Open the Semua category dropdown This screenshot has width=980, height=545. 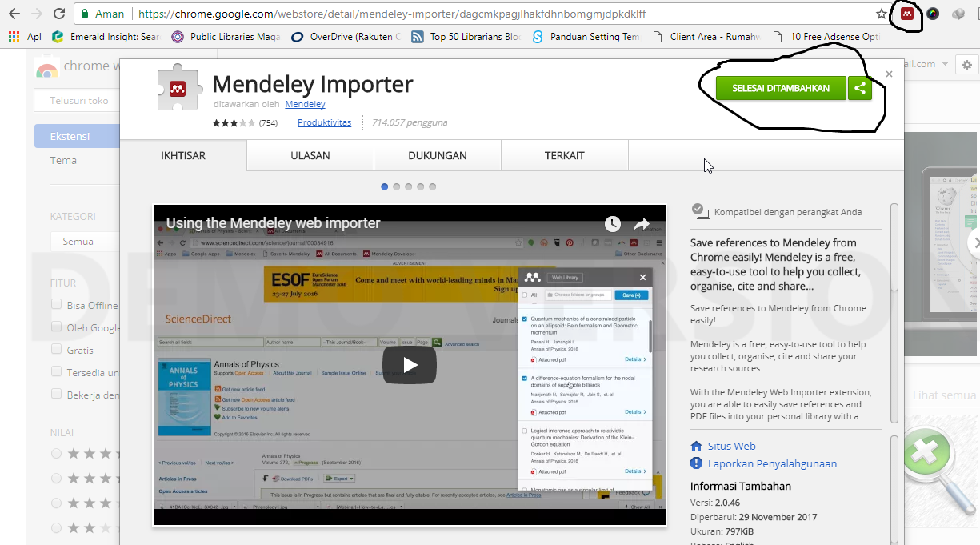coord(85,241)
